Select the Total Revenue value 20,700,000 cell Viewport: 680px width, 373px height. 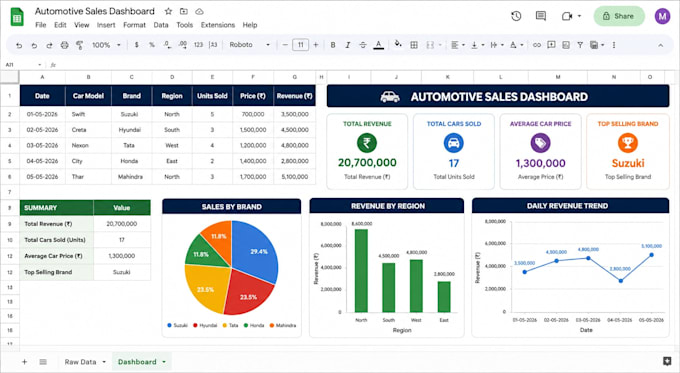pyautogui.click(x=122, y=224)
